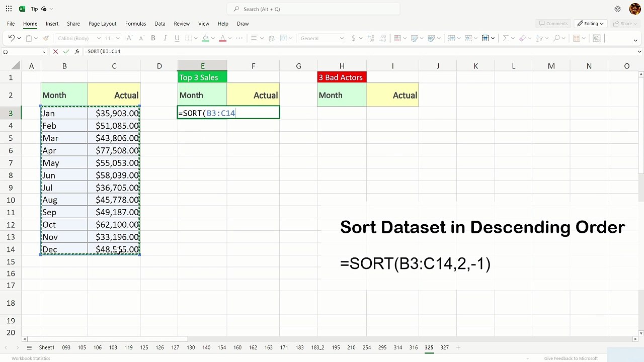Open the all sheets list icon
This screenshot has height=362, width=644.
(29, 347)
